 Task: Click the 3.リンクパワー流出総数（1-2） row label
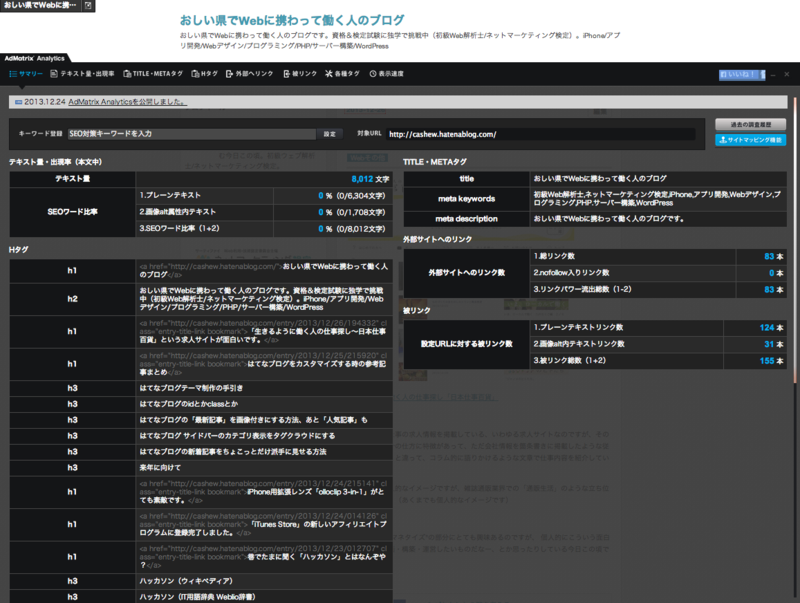(x=582, y=289)
